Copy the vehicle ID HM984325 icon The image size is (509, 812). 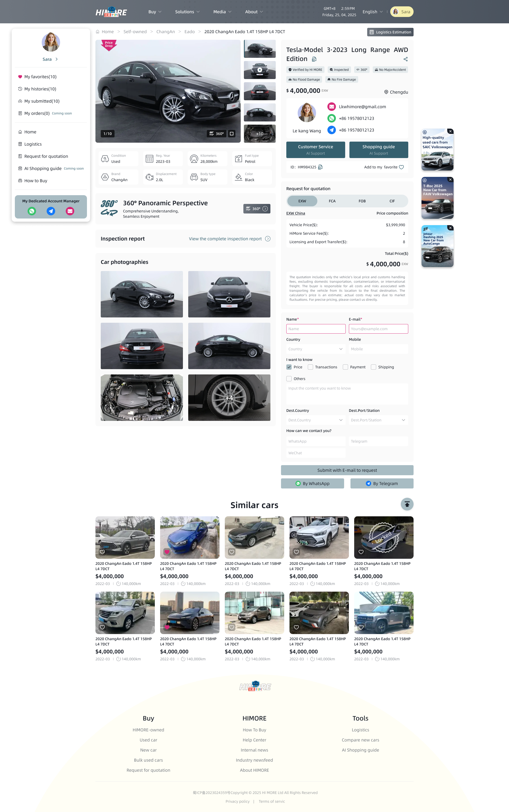[320, 167]
